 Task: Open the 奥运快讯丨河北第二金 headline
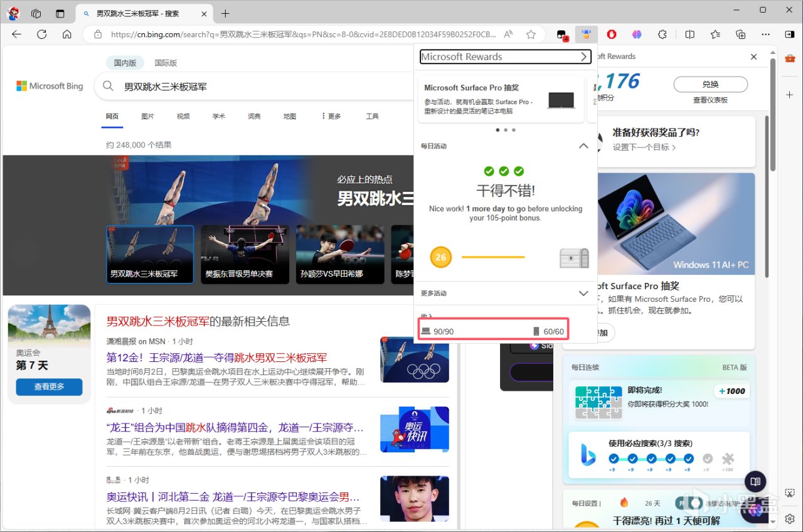click(233, 496)
